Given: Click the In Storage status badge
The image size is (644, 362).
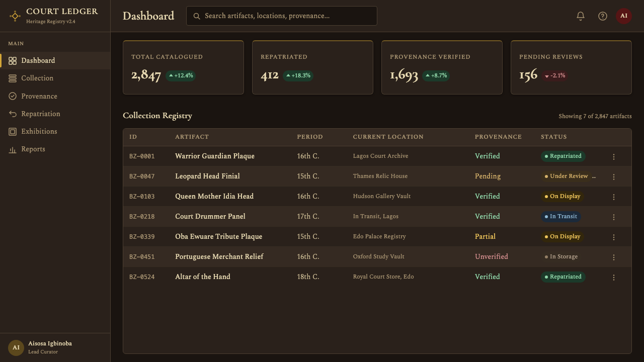Looking at the screenshot, I should [x=561, y=257].
